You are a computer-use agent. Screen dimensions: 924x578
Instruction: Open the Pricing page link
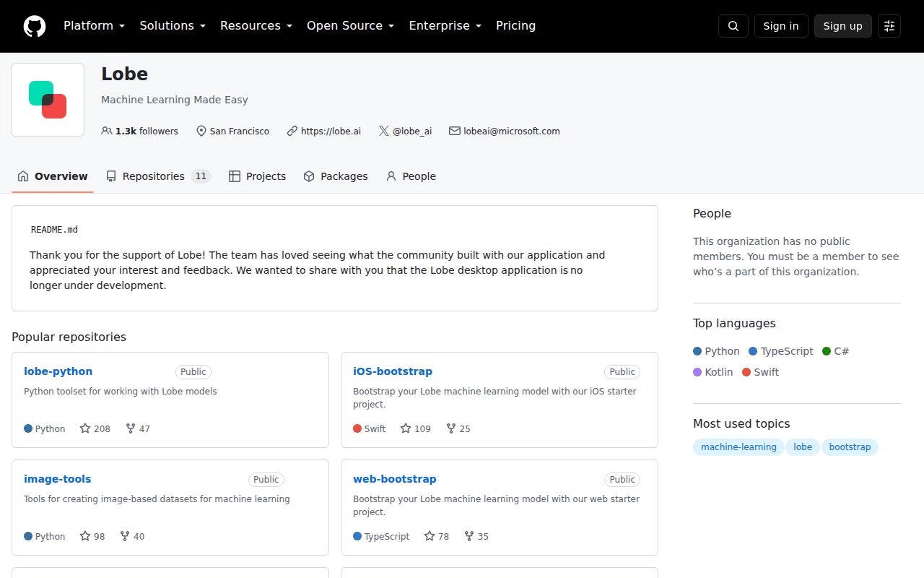pyautogui.click(x=516, y=25)
